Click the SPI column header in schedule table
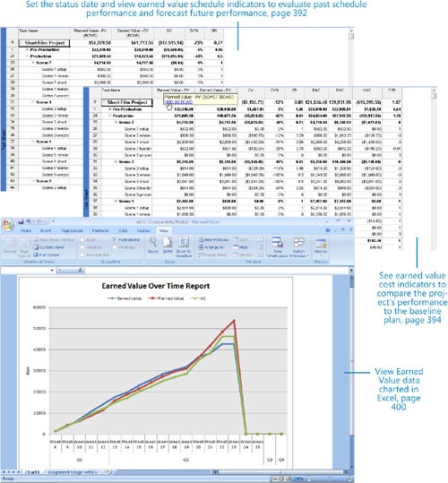Screen dimensions: 448x483 214,32
